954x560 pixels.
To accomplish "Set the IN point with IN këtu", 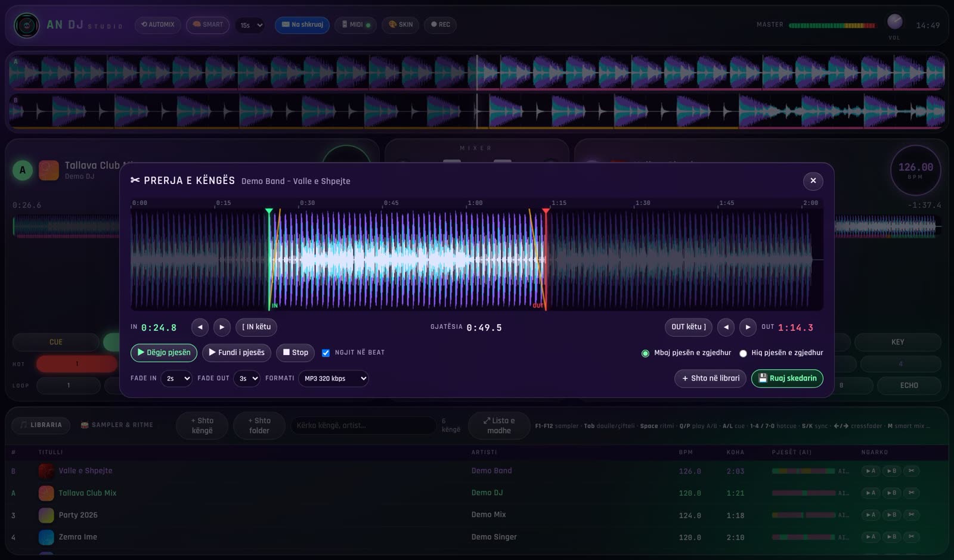I will click(256, 327).
